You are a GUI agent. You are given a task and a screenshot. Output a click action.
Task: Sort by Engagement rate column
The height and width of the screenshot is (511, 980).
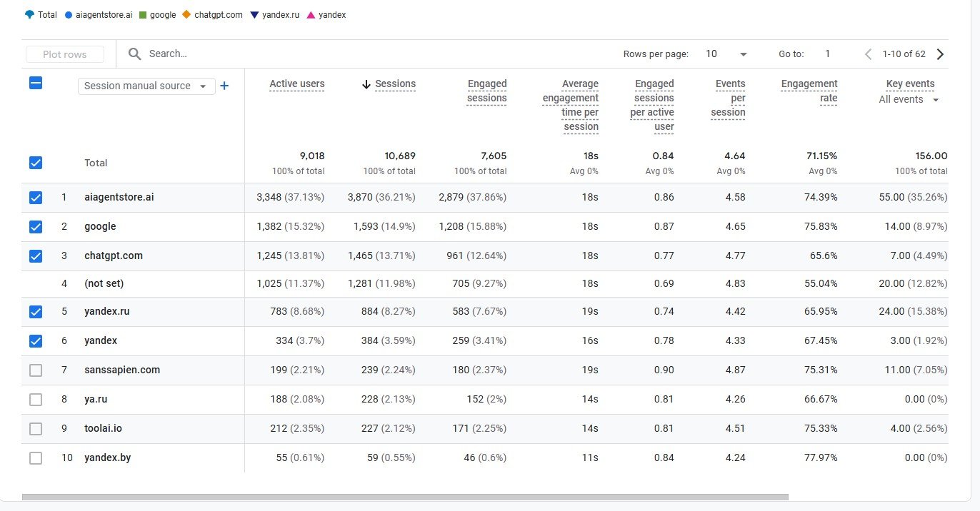point(809,91)
